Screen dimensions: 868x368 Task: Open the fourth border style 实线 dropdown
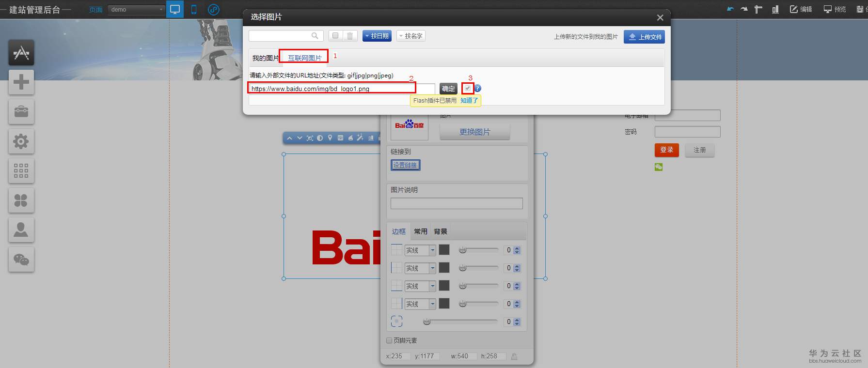(420, 304)
